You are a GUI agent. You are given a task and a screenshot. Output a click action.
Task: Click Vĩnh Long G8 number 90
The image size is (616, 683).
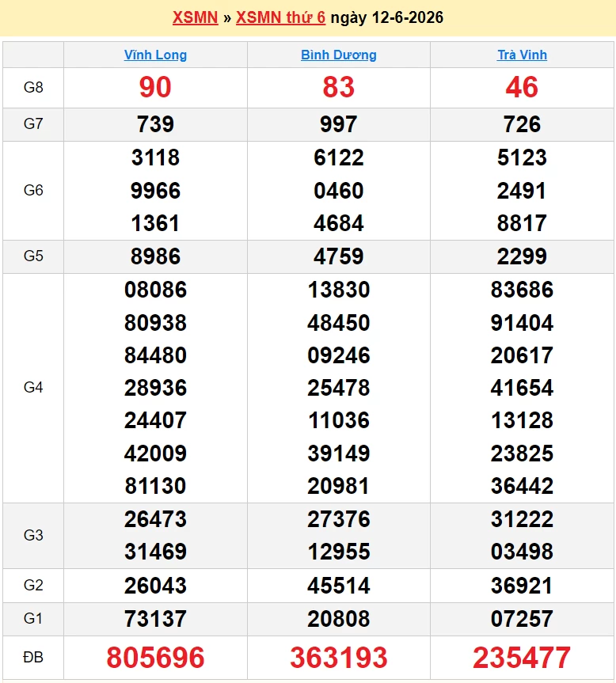155,87
